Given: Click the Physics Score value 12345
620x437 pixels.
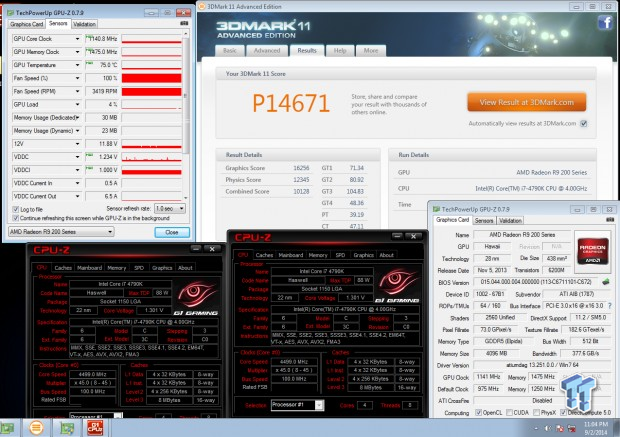Looking at the screenshot, I should [x=301, y=180].
